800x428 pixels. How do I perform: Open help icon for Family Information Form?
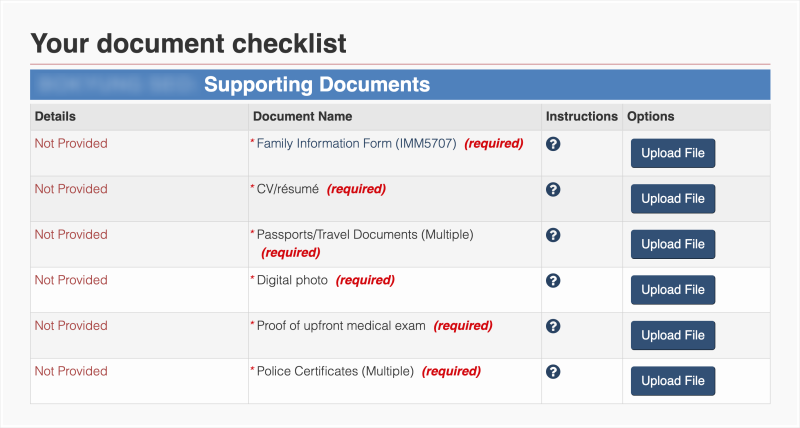click(553, 144)
